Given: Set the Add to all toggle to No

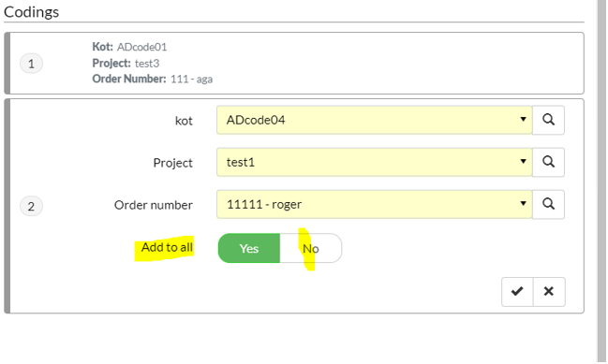Looking at the screenshot, I should [311, 248].
